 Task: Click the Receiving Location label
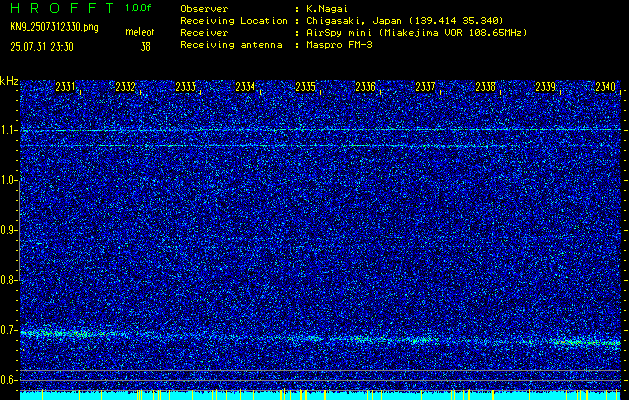[234, 20]
